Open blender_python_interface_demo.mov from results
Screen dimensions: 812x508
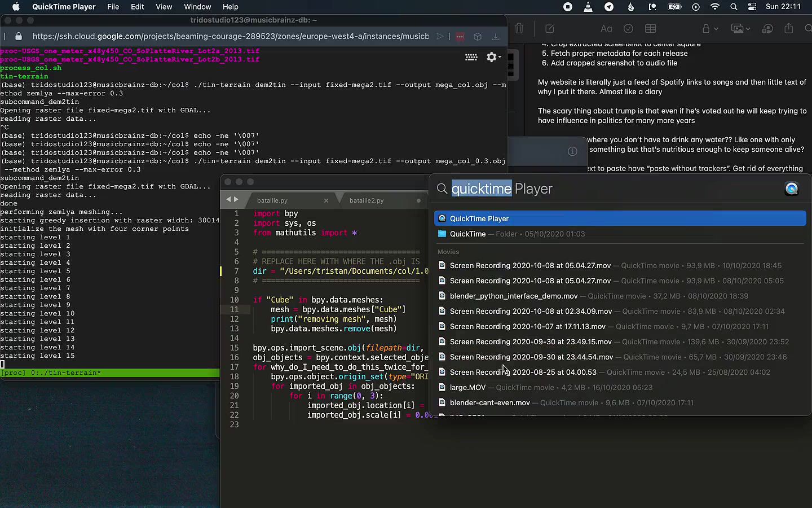click(513, 296)
